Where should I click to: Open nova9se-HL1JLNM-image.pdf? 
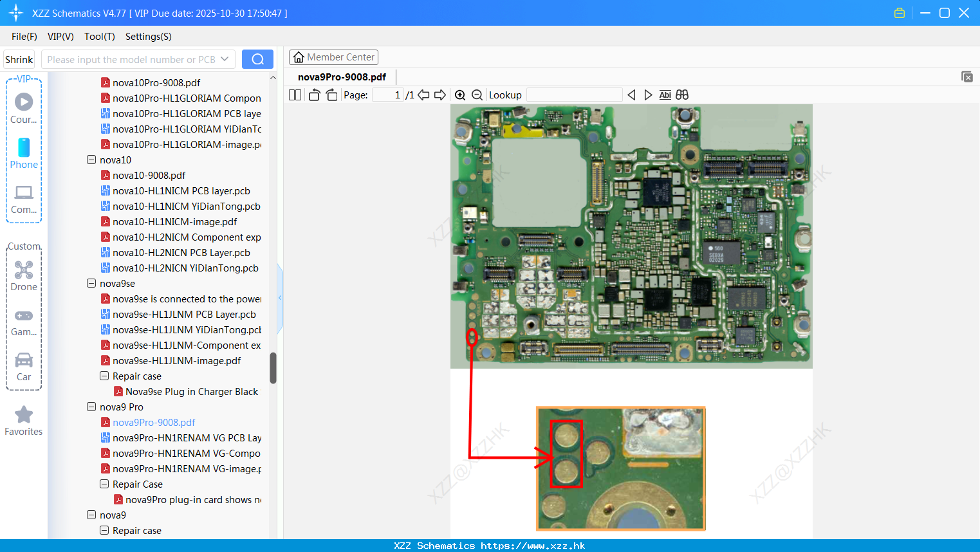click(x=171, y=360)
